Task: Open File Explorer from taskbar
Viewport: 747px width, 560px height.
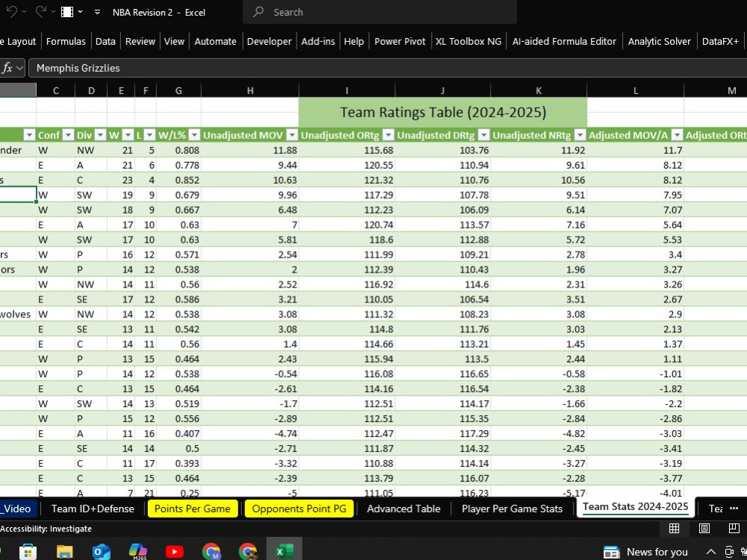Action: tap(64, 552)
